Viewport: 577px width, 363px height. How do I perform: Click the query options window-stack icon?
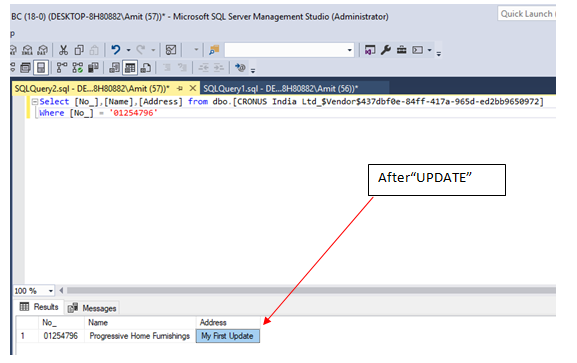coord(25,68)
